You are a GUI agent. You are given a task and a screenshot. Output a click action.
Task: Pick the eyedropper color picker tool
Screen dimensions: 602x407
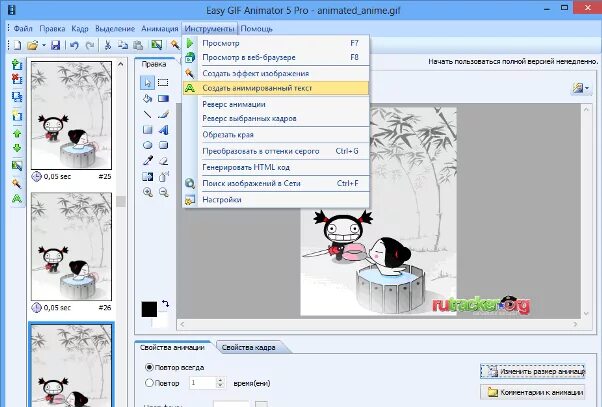(147, 160)
